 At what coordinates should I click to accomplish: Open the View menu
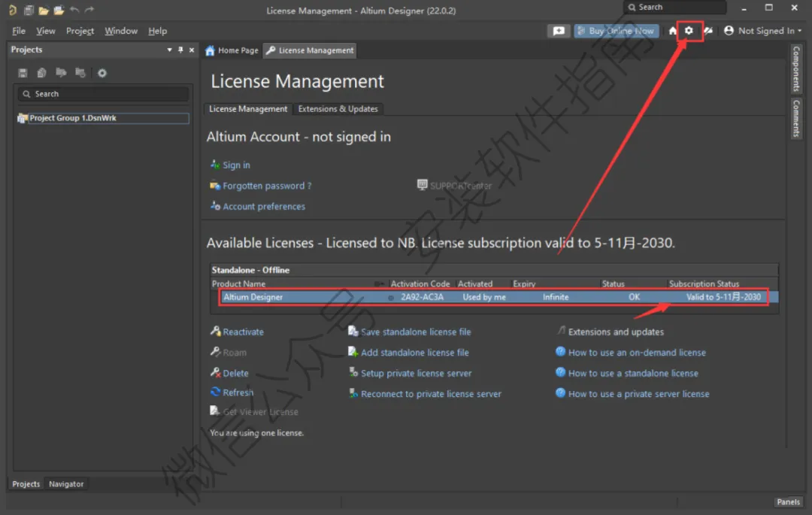46,31
